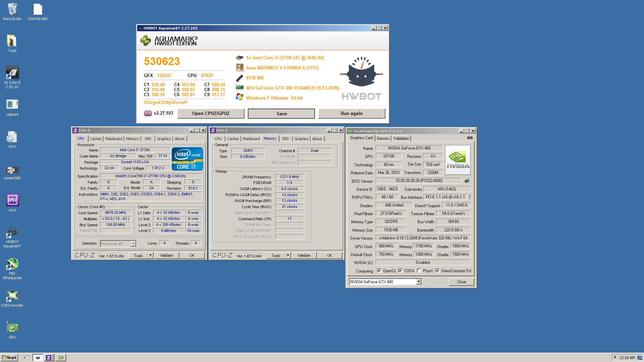This screenshot has height=362, width=644.
Task: Click the CPU-Z taskbar button
Action: [x=49, y=358]
